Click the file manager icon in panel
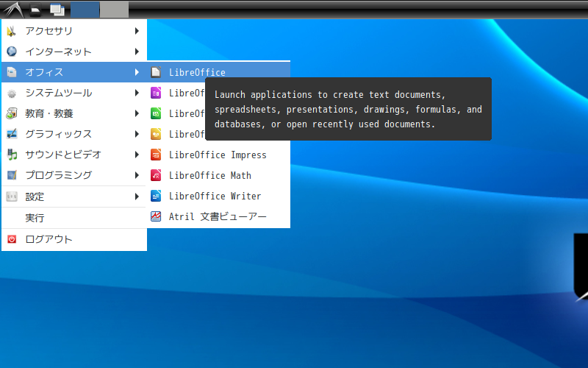 point(35,10)
